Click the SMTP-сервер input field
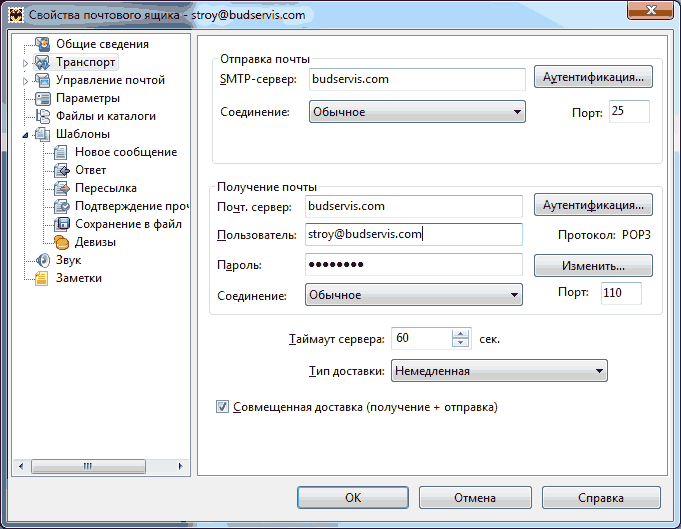Screen dimensions: 681x529 click(417, 79)
